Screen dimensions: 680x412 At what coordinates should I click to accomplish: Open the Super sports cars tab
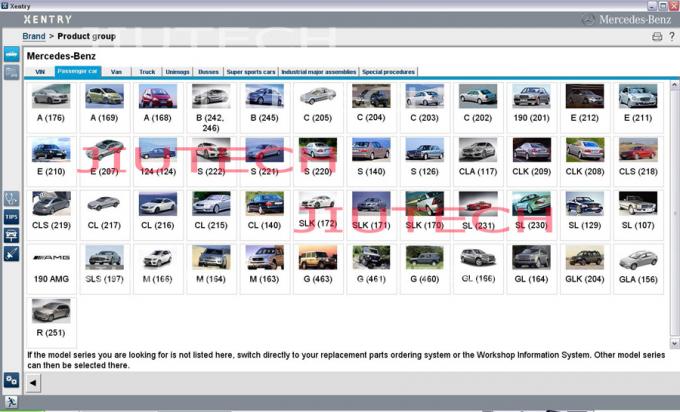pyautogui.click(x=251, y=72)
